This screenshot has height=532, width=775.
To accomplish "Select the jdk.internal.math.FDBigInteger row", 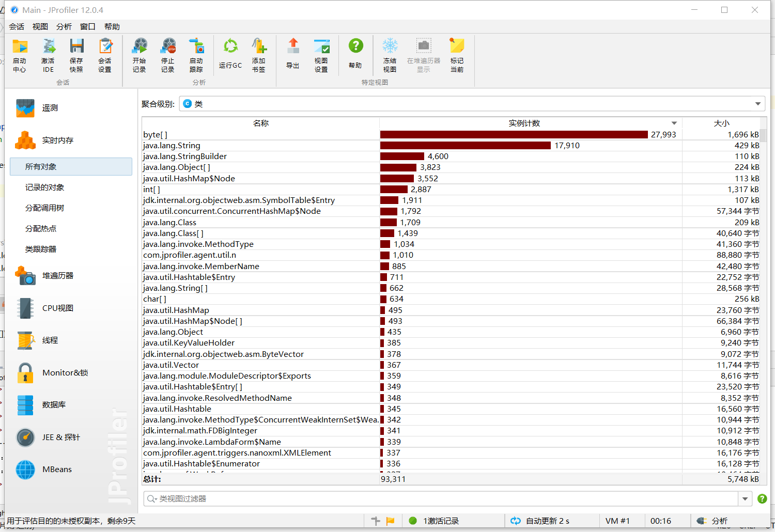I will pos(451,431).
